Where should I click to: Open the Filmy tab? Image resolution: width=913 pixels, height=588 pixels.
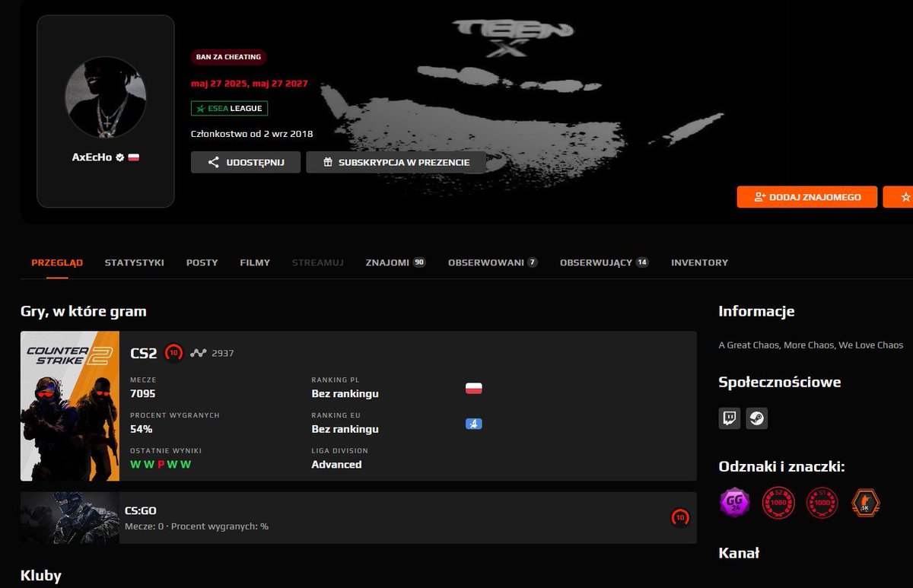pos(255,262)
